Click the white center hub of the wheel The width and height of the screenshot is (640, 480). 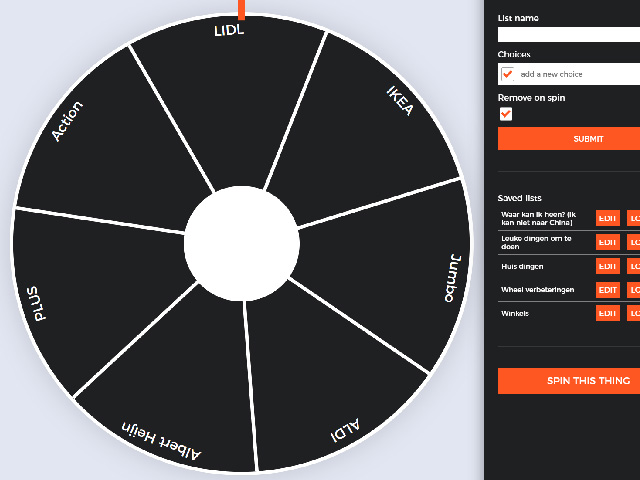coord(242,244)
